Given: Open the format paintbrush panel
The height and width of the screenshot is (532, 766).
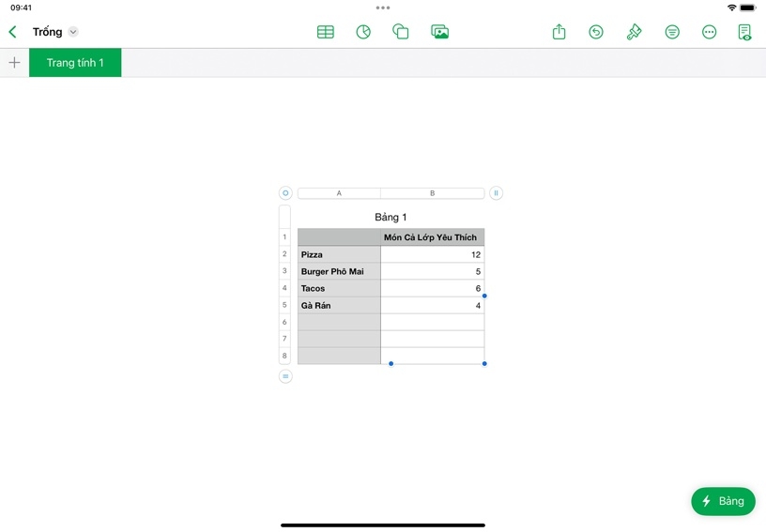Looking at the screenshot, I should 635,32.
